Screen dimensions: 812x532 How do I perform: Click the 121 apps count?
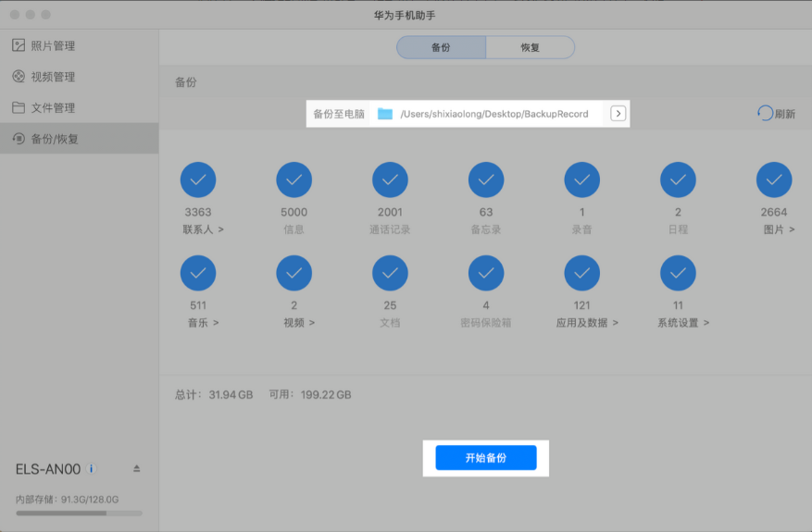coord(582,305)
